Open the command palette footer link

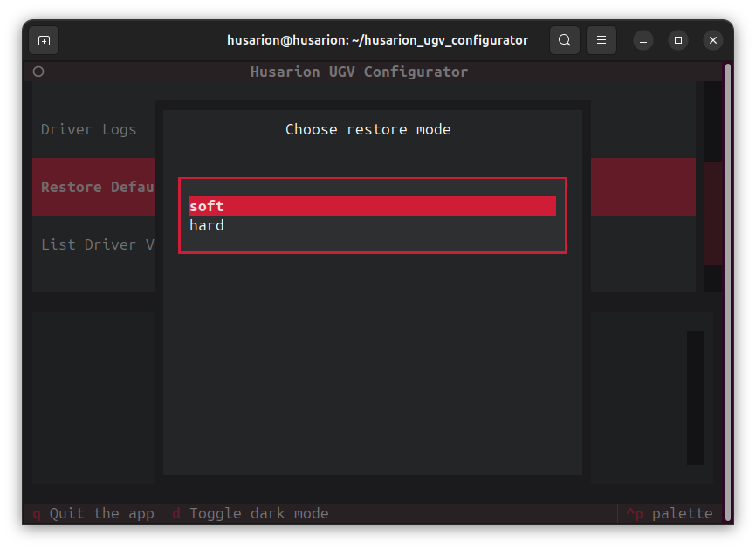(x=670, y=514)
